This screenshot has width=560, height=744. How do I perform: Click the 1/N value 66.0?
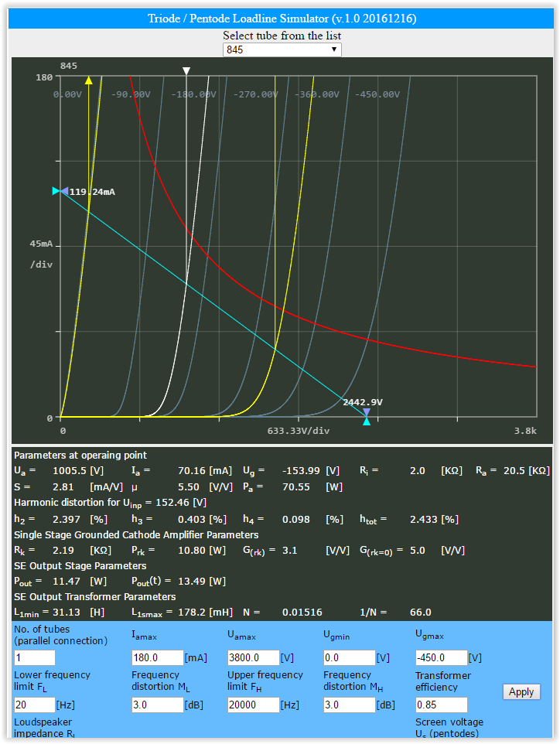(x=421, y=612)
